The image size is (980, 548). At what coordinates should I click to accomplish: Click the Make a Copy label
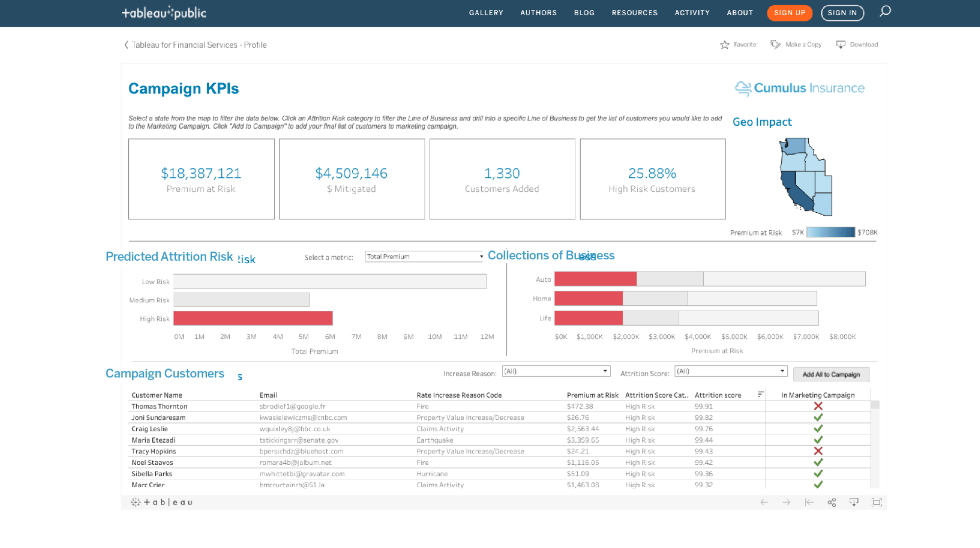coord(804,45)
